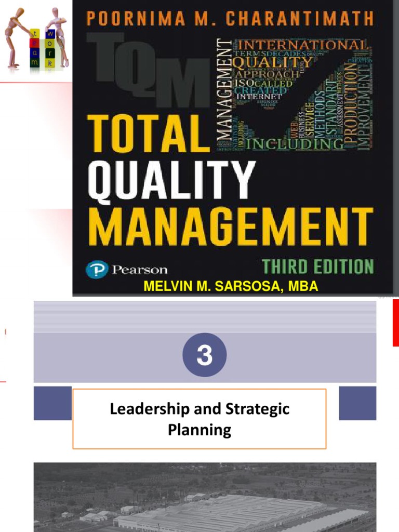Open the aerial factory photo
This screenshot has height=532, width=399.
205,497
